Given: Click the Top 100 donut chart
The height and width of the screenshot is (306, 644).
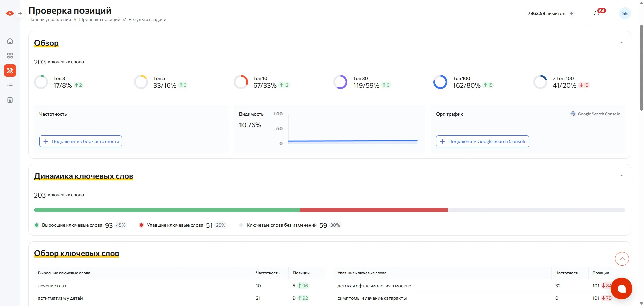Looking at the screenshot, I should pos(440,82).
